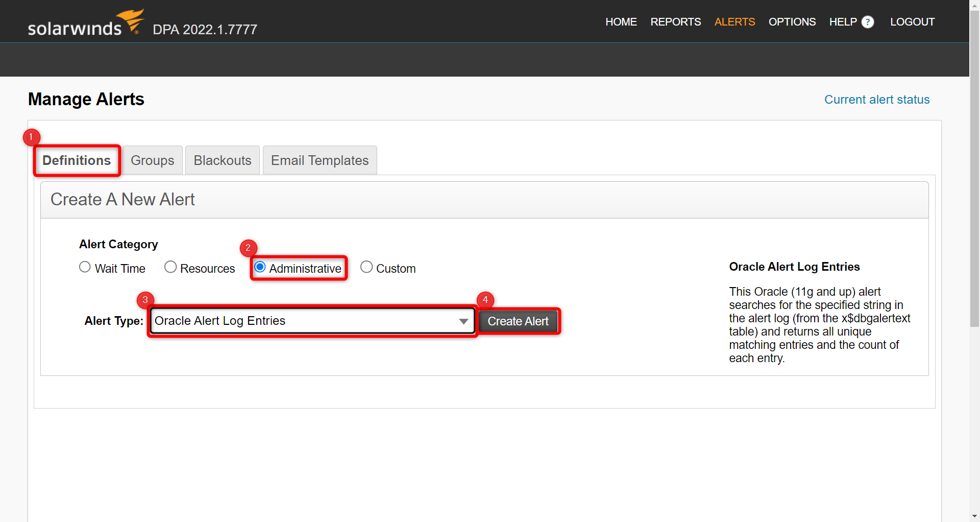Click ALERTS in the navigation bar
Screen dimensions: 980x522
click(x=734, y=22)
